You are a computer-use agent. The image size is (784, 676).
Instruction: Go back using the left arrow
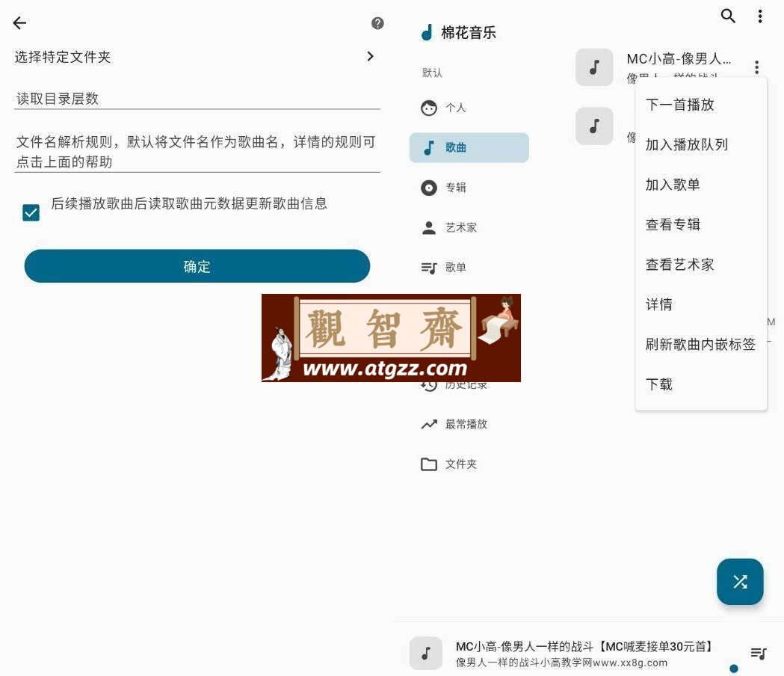tap(19, 23)
